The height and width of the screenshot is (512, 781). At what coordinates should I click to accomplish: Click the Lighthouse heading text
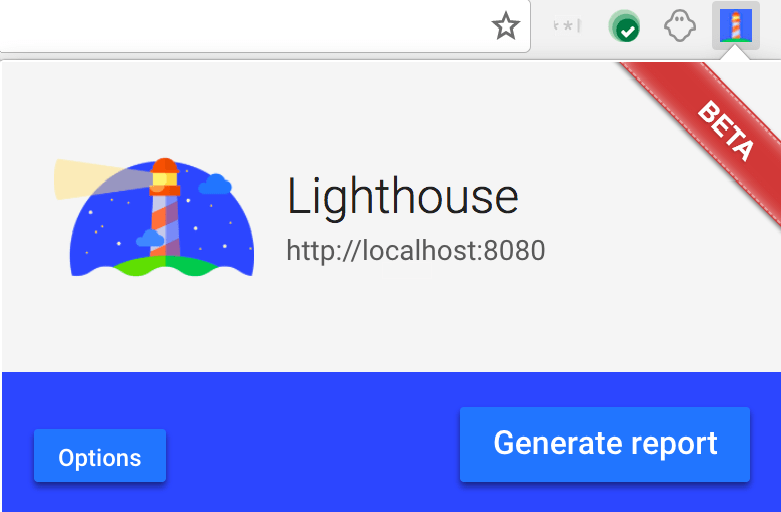tap(402, 197)
